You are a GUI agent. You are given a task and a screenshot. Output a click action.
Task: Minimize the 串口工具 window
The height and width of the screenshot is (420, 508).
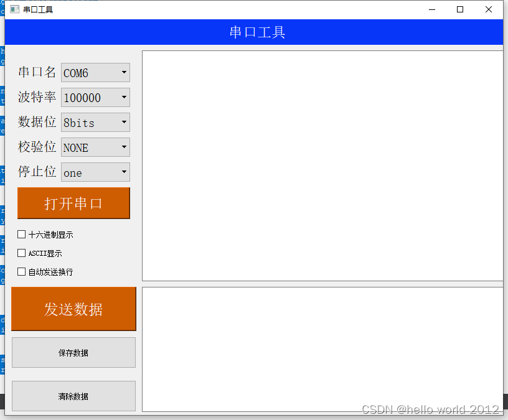tap(432, 9)
